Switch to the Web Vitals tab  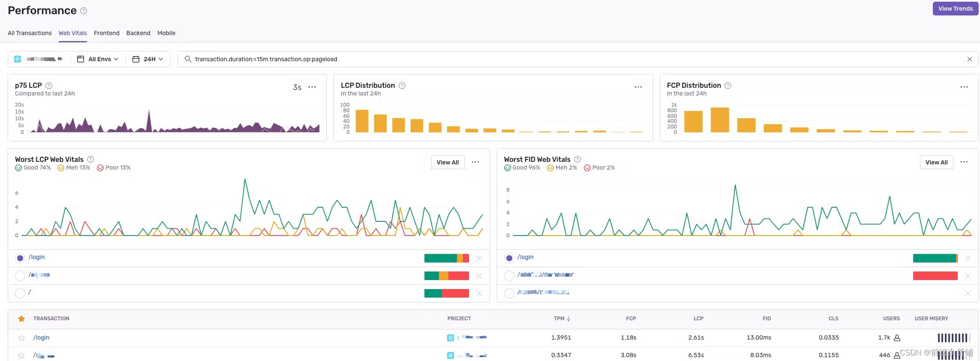(x=73, y=33)
